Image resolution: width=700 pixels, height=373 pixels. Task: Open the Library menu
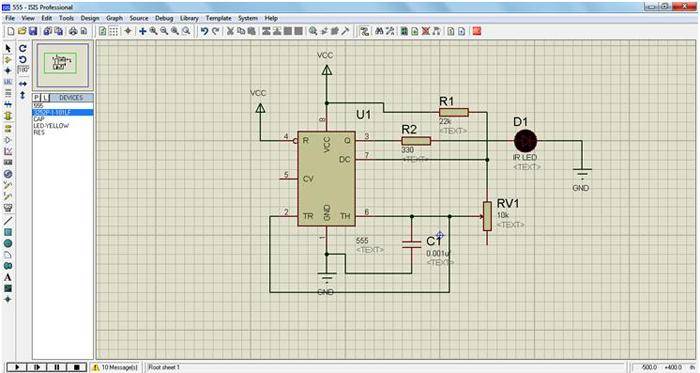tap(189, 18)
